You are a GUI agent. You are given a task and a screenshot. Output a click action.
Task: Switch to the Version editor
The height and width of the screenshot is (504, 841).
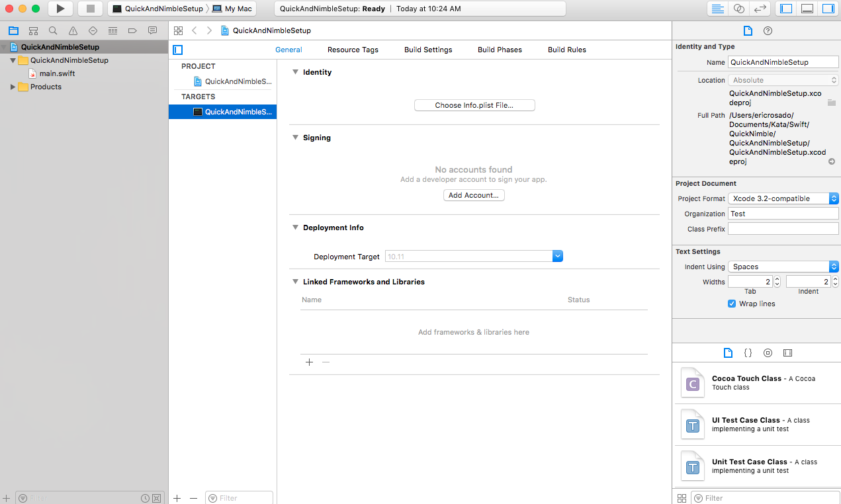click(x=760, y=9)
